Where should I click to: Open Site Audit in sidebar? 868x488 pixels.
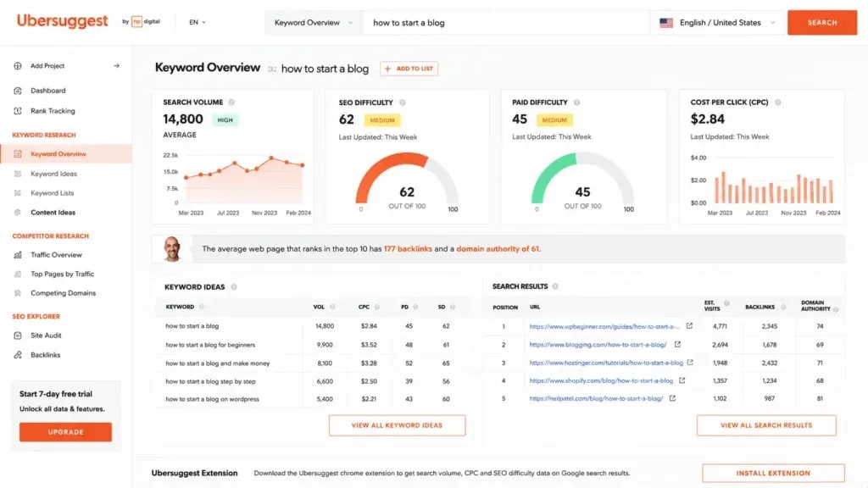tap(46, 335)
